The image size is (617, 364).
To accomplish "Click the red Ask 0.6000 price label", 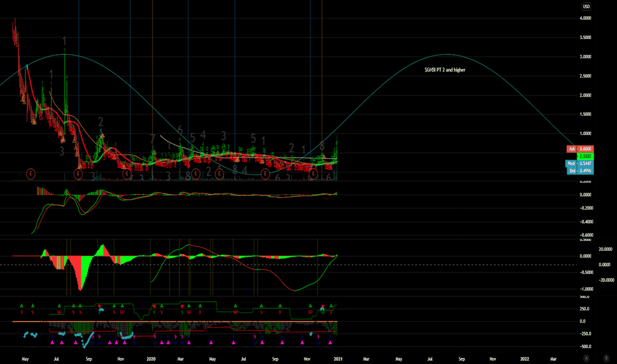I will pos(580,149).
